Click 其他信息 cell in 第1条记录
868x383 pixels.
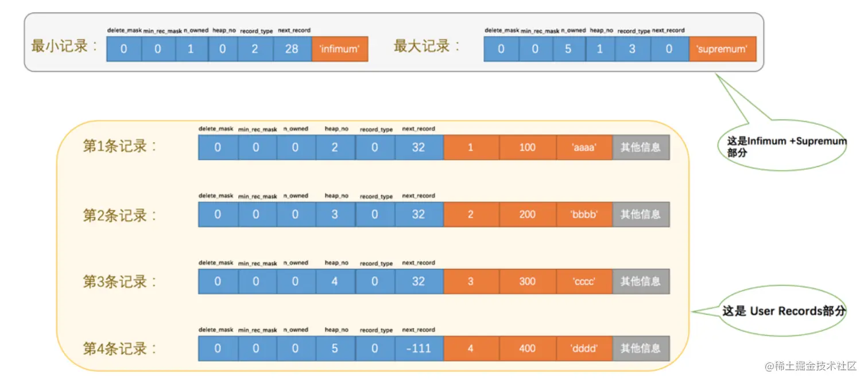pyautogui.click(x=641, y=147)
